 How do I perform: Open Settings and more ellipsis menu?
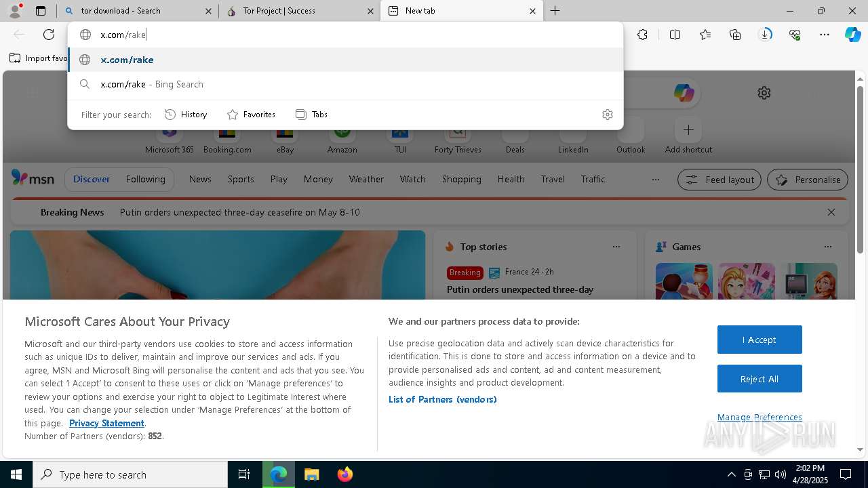[x=825, y=35]
